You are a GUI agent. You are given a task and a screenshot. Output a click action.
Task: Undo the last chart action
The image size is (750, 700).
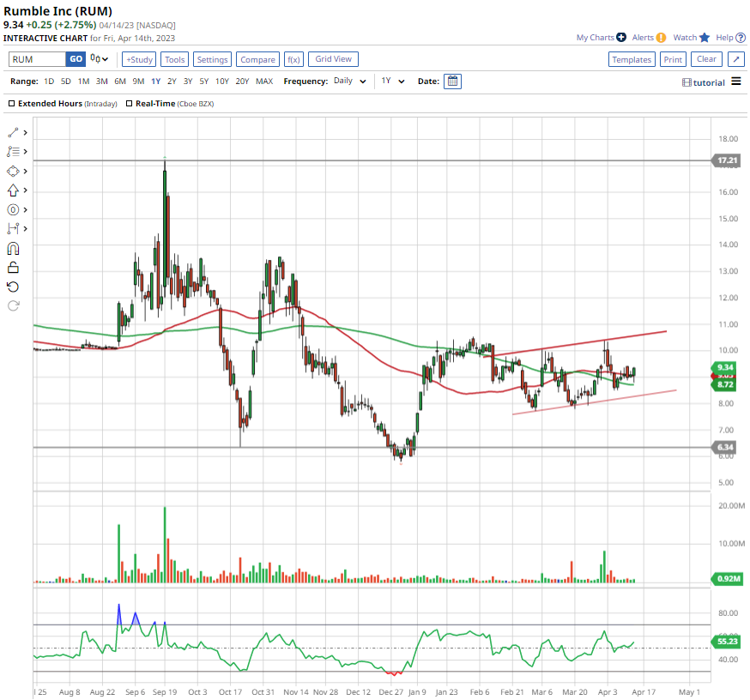coord(13,287)
